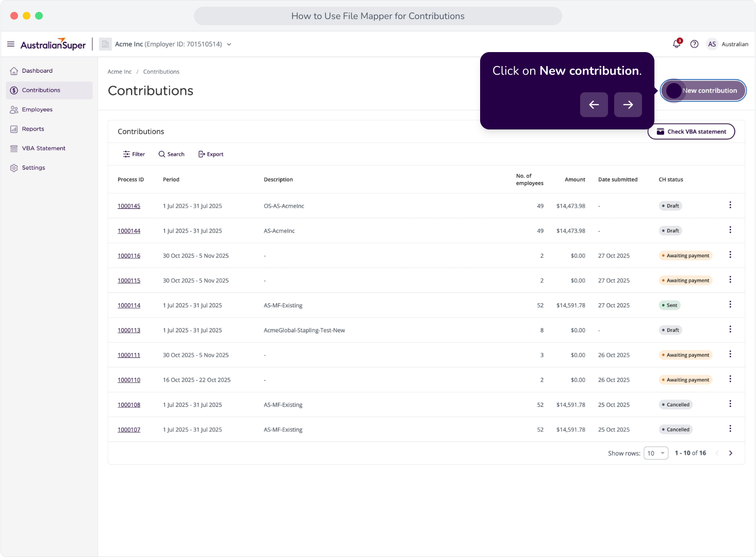Open process ID 1000108
756x557 pixels.
tap(129, 405)
